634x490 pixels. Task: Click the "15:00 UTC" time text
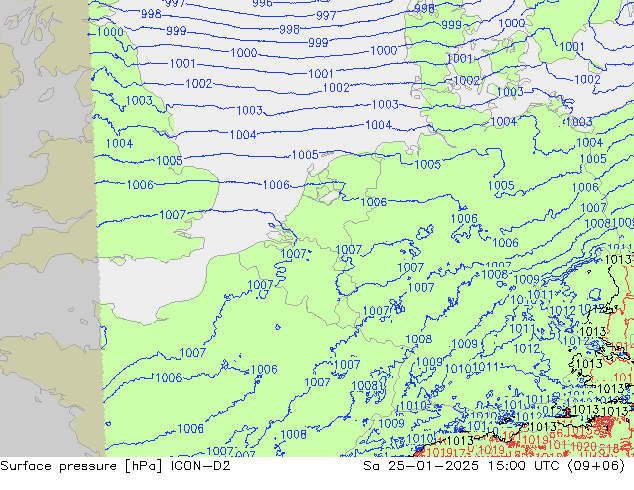(x=524, y=466)
